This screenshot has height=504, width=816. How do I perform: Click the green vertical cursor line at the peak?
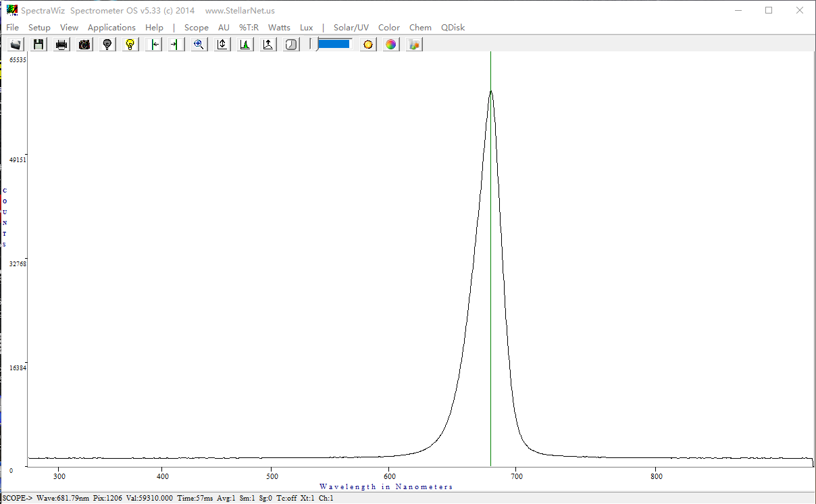coord(490,259)
